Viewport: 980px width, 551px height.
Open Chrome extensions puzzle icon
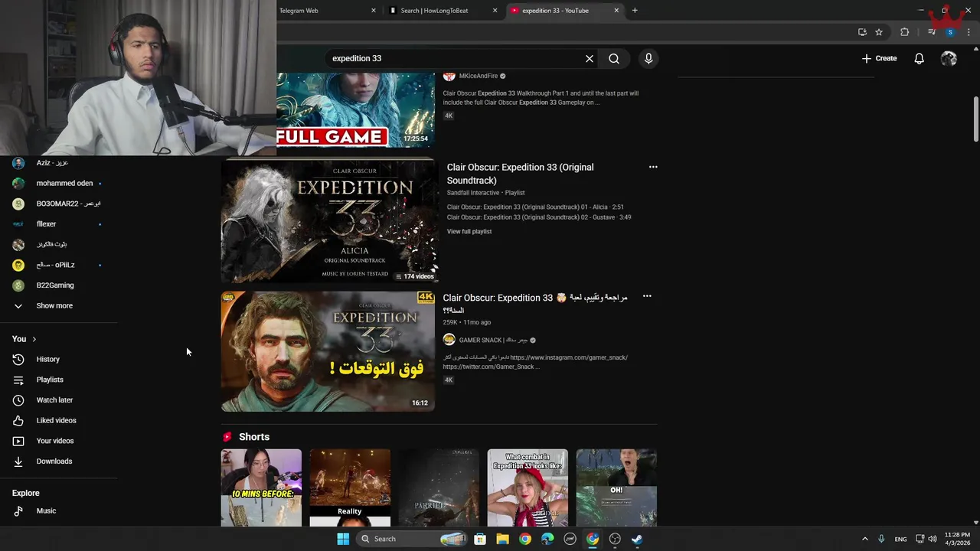tap(905, 32)
